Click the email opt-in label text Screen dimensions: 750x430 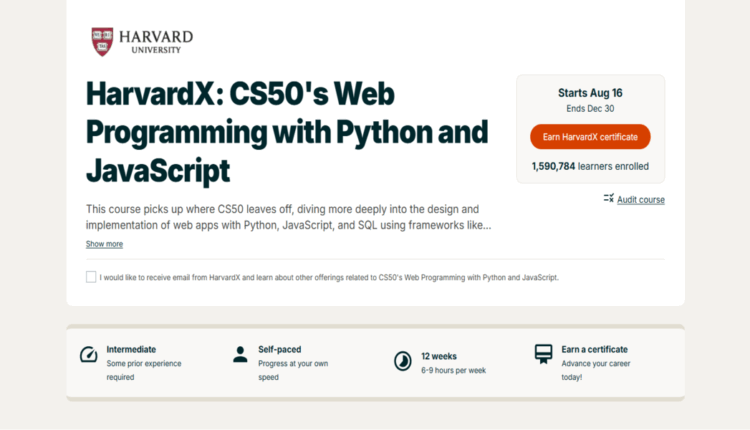(x=329, y=277)
